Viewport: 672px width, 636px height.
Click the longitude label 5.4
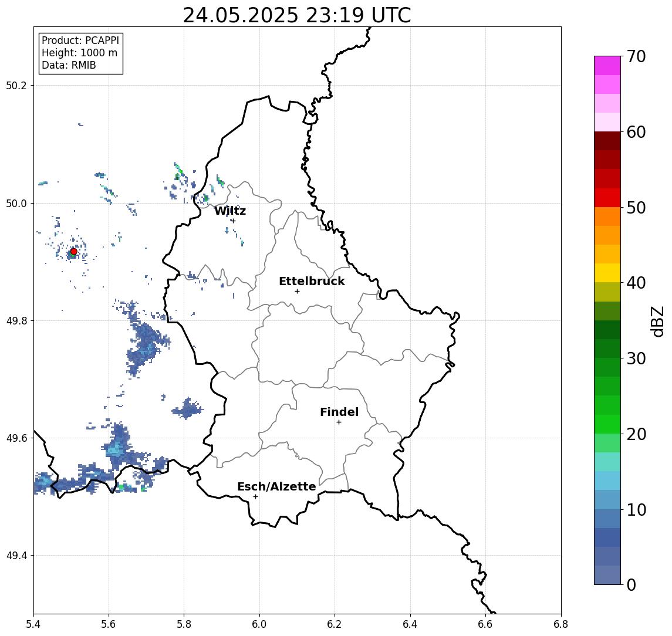tap(33, 624)
